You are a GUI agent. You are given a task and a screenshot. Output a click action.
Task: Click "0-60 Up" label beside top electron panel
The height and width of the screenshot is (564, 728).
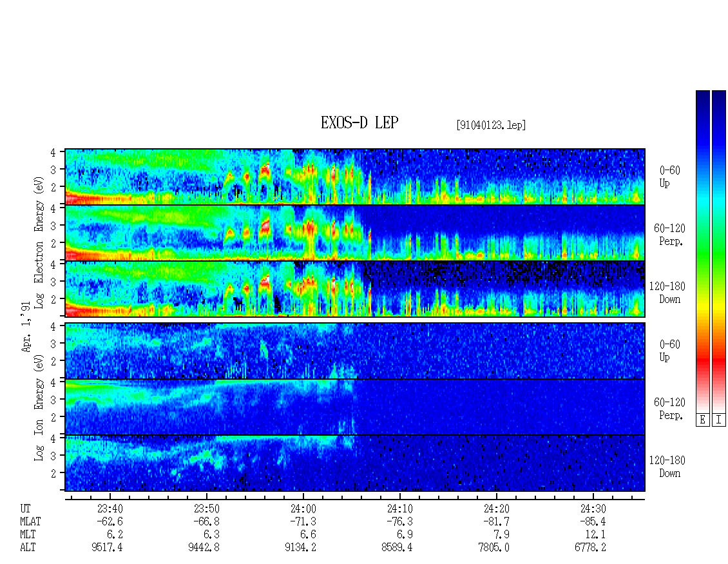(669, 177)
